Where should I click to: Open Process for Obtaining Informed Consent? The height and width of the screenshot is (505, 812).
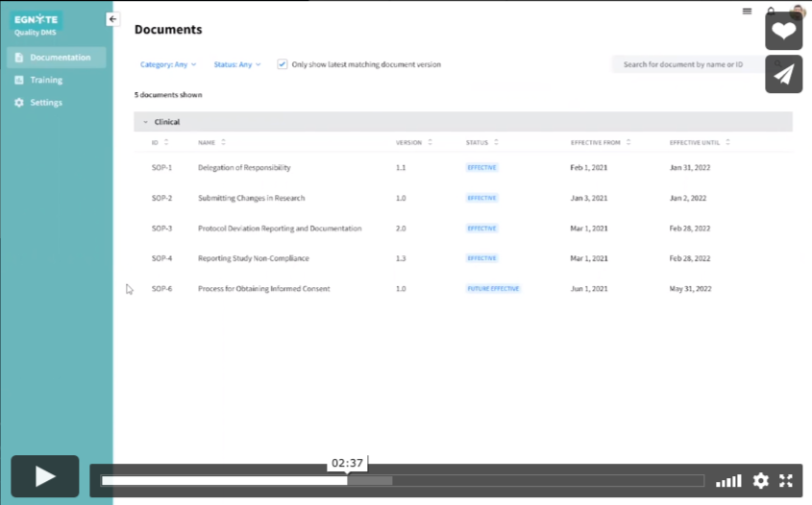pyautogui.click(x=263, y=289)
